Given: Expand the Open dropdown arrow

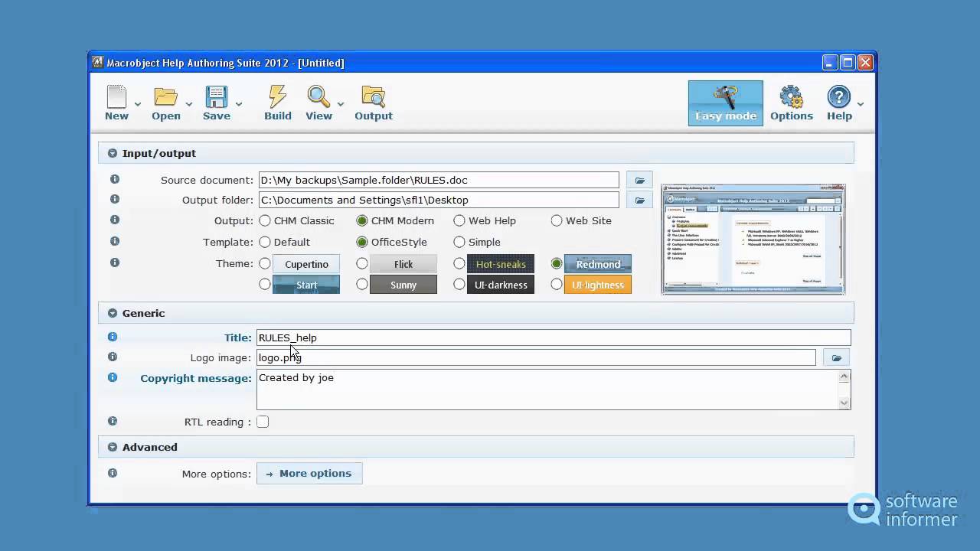Looking at the screenshot, I should point(188,104).
